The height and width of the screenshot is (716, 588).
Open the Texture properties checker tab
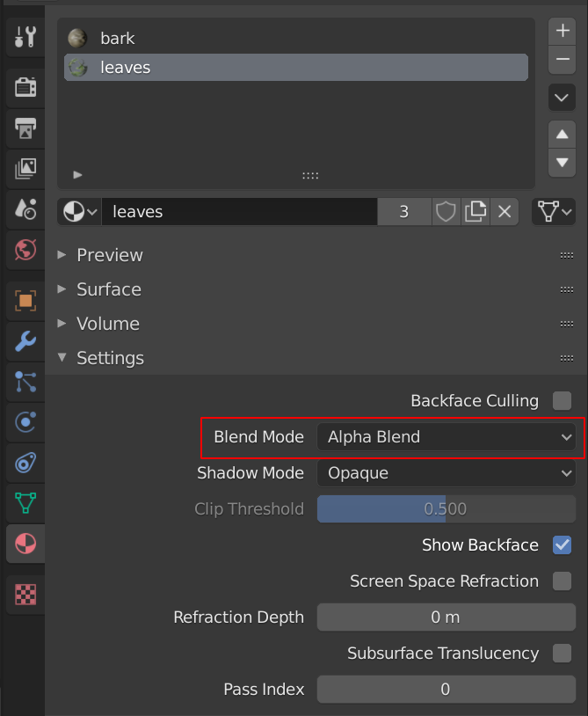click(x=25, y=594)
